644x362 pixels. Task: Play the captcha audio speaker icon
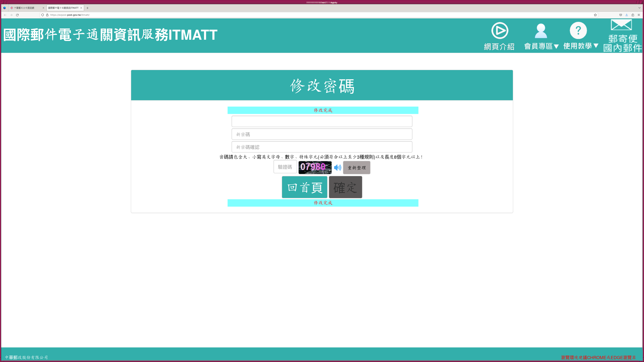tap(337, 167)
